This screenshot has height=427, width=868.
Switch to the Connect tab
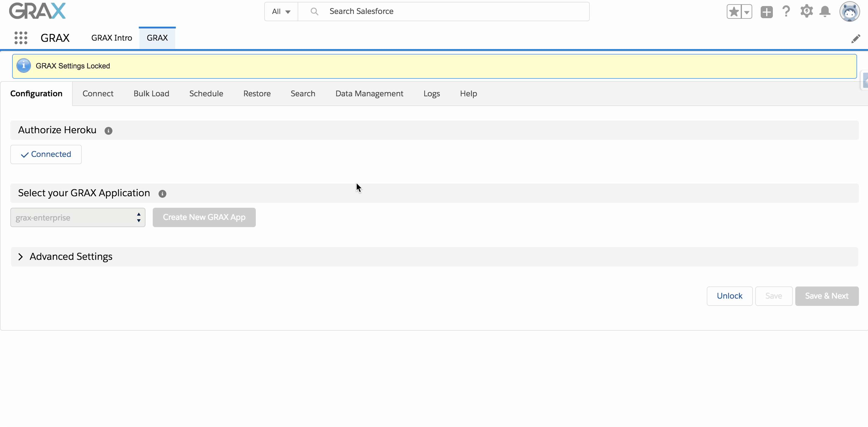click(98, 94)
